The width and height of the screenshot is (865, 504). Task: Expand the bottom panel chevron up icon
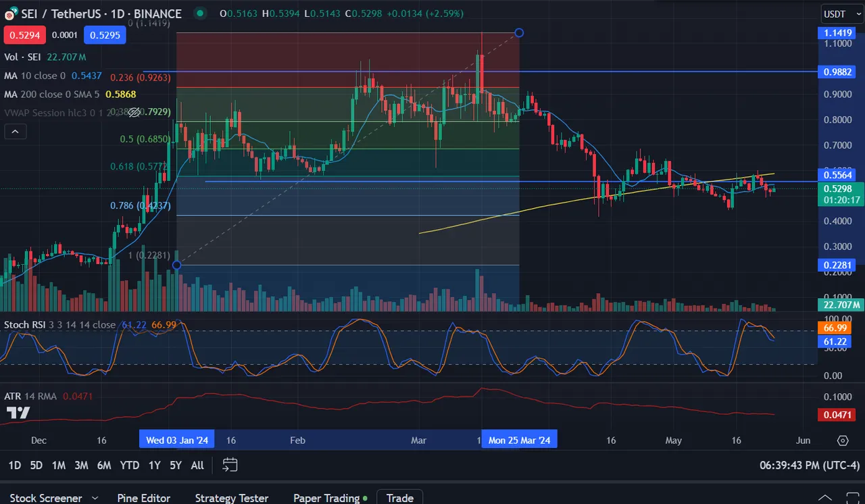tap(824, 498)
